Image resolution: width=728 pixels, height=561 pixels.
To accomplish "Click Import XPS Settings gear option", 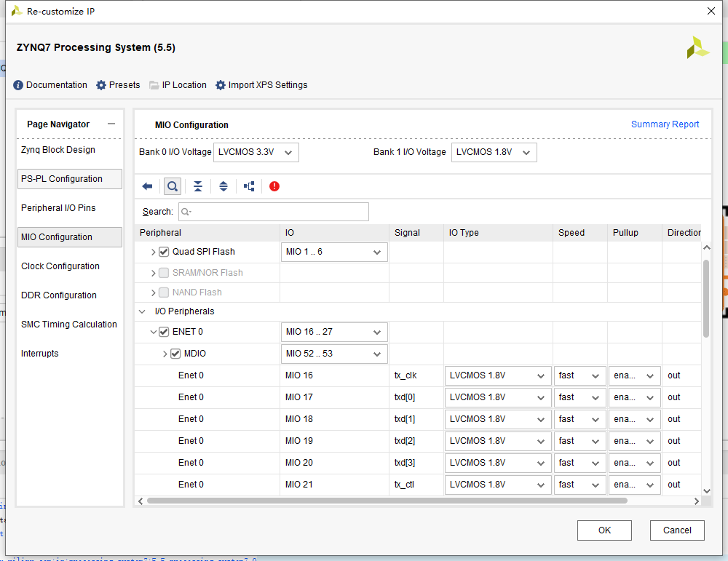I will (261, 85).
